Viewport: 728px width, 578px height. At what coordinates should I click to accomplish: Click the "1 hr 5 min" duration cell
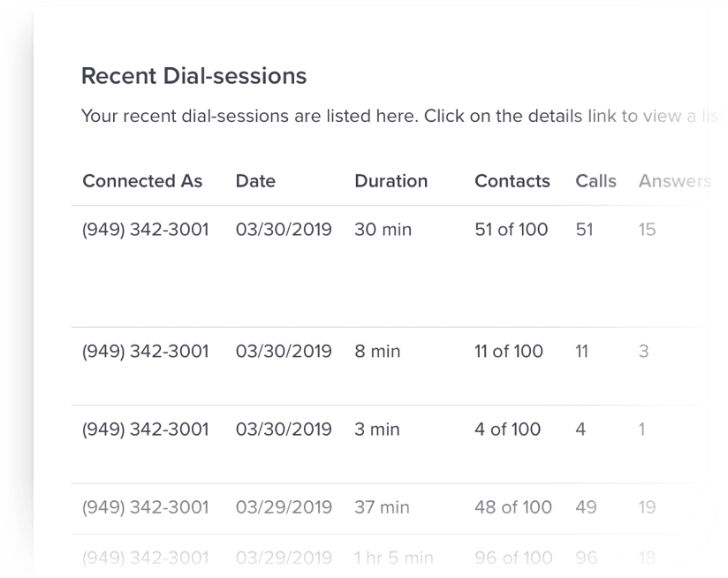click(x=394, y=558)
